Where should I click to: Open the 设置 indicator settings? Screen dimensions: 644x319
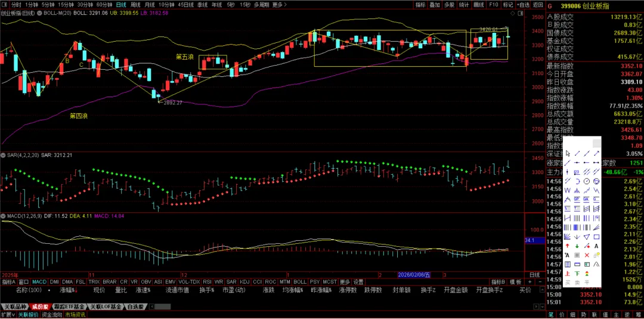click(358, 282)
